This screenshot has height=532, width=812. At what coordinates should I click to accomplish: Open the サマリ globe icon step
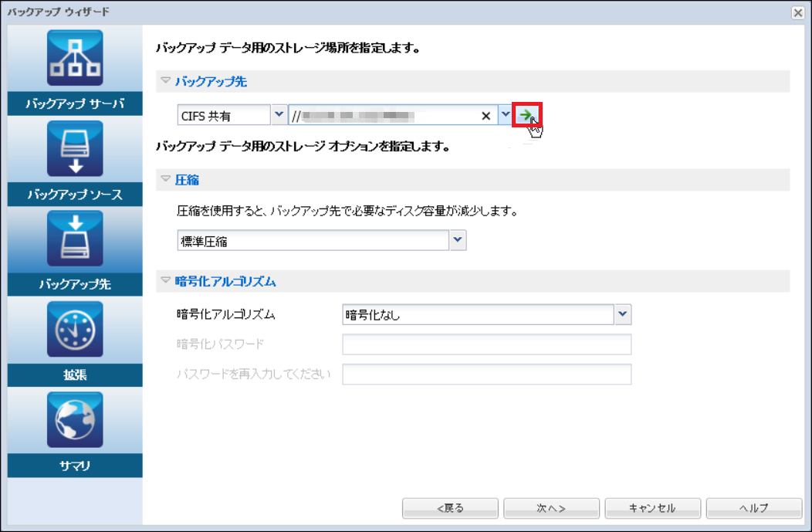75,420
